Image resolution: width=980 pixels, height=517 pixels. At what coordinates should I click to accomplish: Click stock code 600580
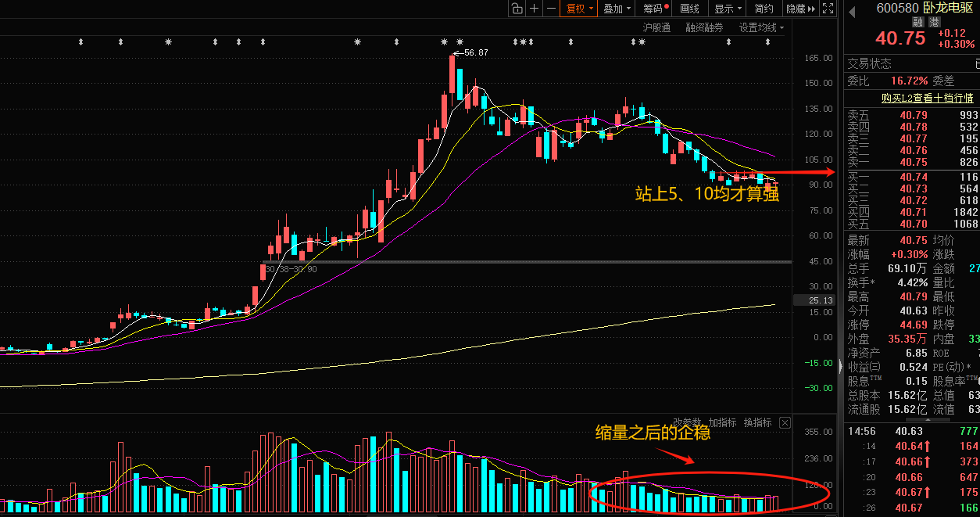[x=898, y=8]
